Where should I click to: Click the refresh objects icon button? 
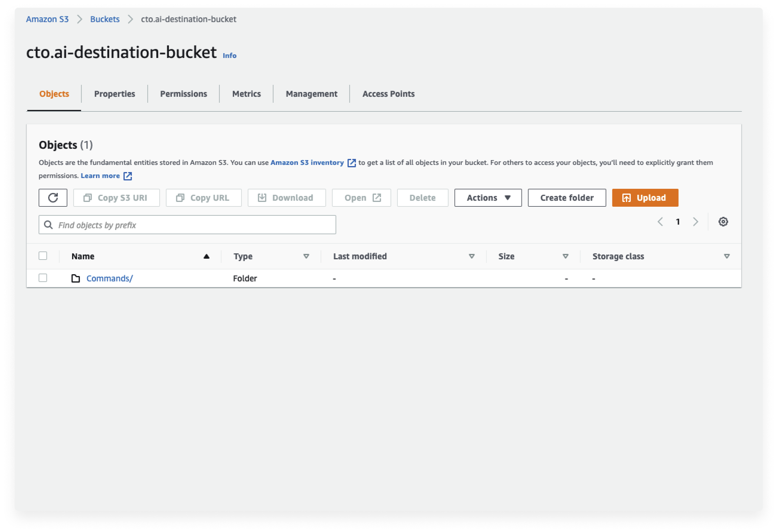pyautogui.click(x=53, y=198)
